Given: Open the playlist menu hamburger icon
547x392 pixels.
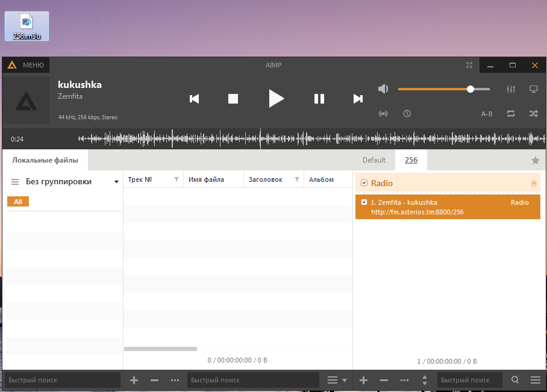Looking at the screenshot, I should click(x=536, y=380).
